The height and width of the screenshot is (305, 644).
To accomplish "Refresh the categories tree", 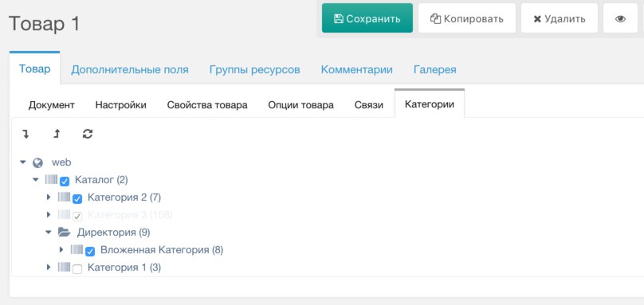I will pos(88,134).
